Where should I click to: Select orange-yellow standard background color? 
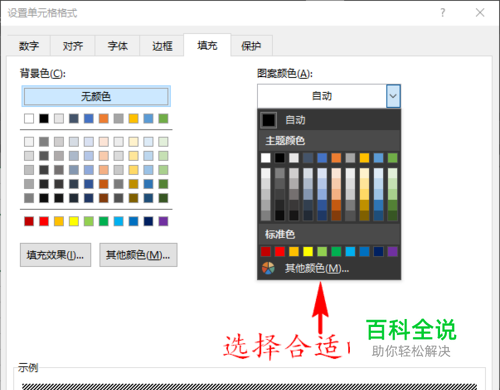59,221
